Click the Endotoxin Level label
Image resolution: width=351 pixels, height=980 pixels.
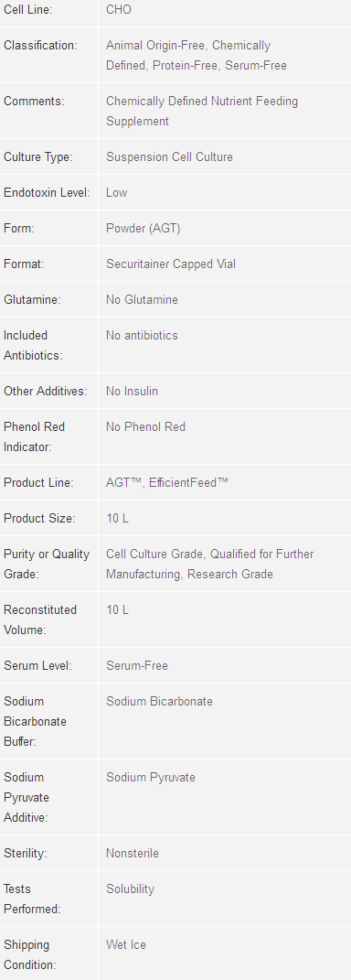tap(47, 192)
